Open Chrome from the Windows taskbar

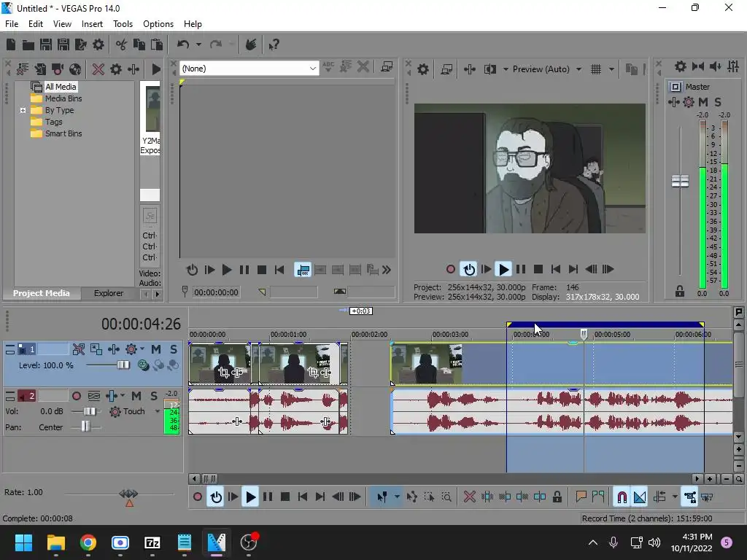point(88,542)
